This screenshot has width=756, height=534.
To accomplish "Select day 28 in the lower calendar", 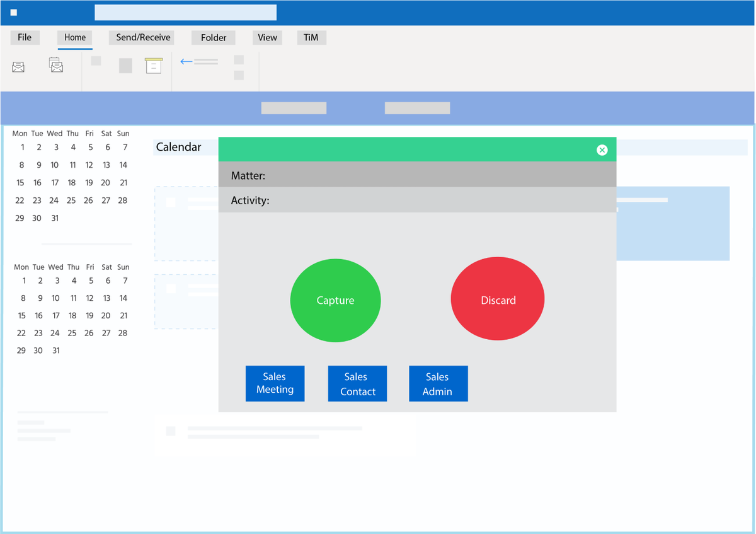I will [123, 333].
